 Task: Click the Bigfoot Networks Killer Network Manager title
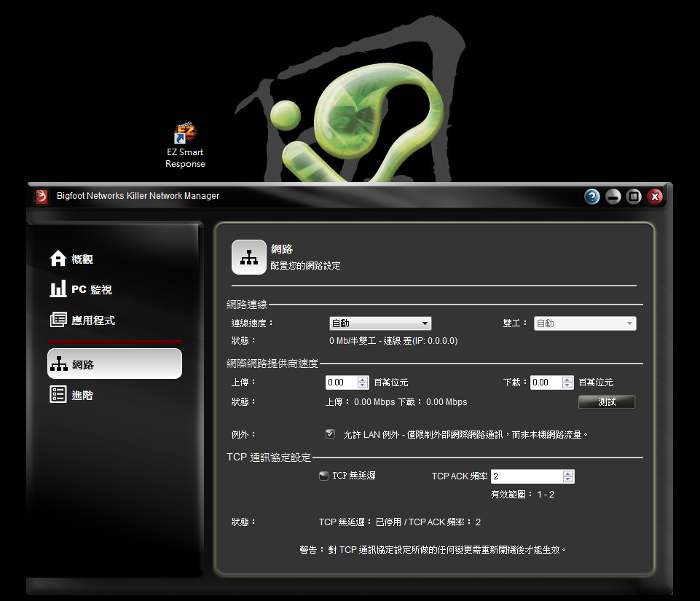138,195
